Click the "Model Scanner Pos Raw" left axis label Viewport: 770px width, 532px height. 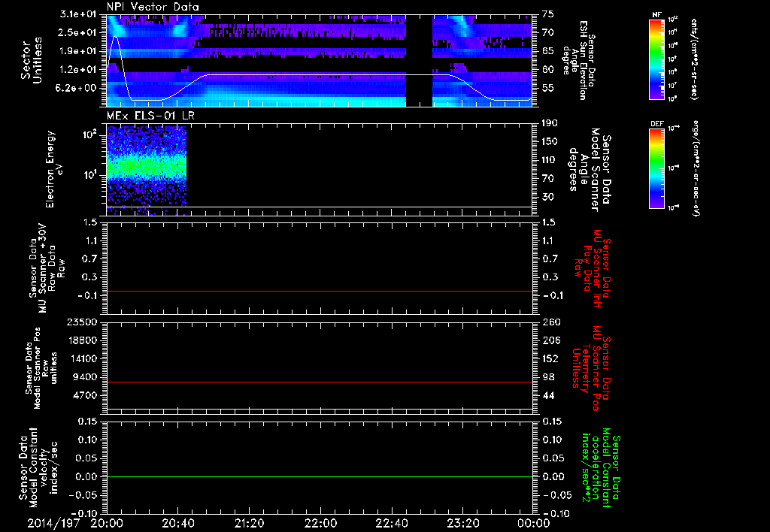coord(42,368)
